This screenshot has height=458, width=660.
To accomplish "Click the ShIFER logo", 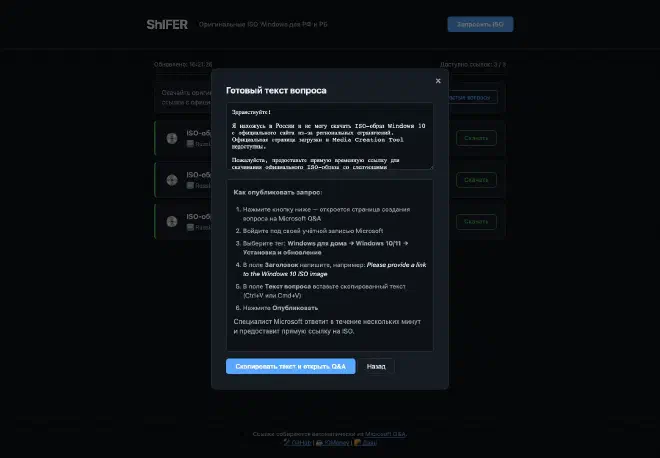I will click(167, 24).
